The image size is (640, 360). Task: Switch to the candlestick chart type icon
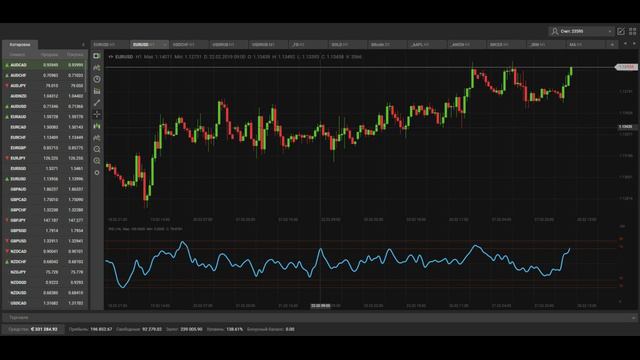point(97,126)
